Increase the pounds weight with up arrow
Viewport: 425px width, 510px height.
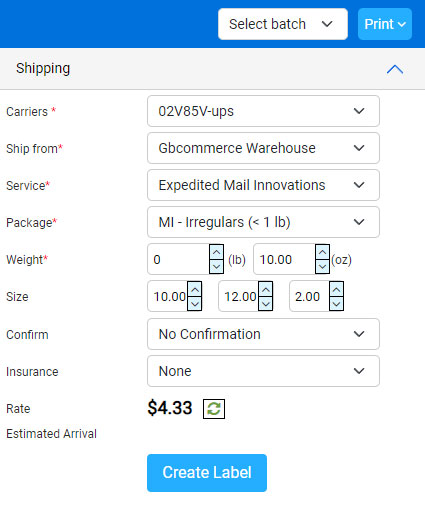pos(216,252)
